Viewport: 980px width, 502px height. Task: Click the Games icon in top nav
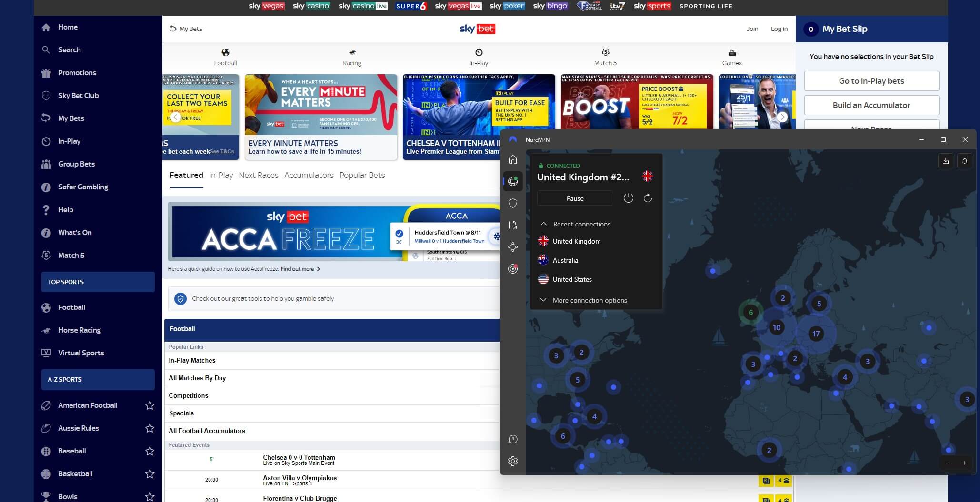pyautogui.click(x=732, y=52)
